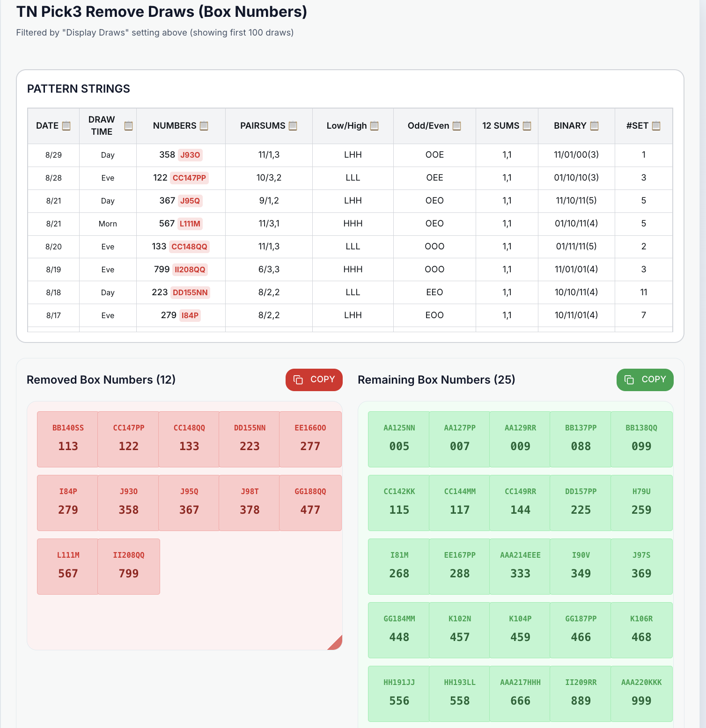Viewport: 706px width, 728px height.
Task: Select remaining card 369 J97S
Action: point(641,567)
